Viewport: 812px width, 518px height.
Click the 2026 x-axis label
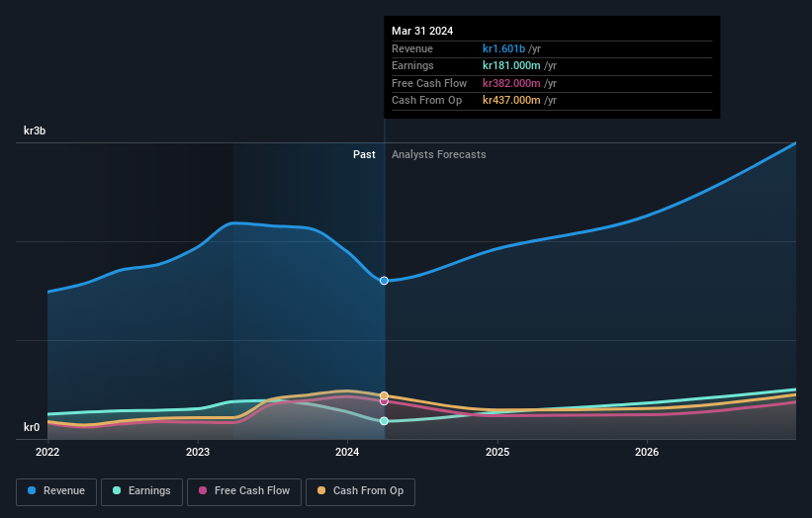[x=647, y=452]
